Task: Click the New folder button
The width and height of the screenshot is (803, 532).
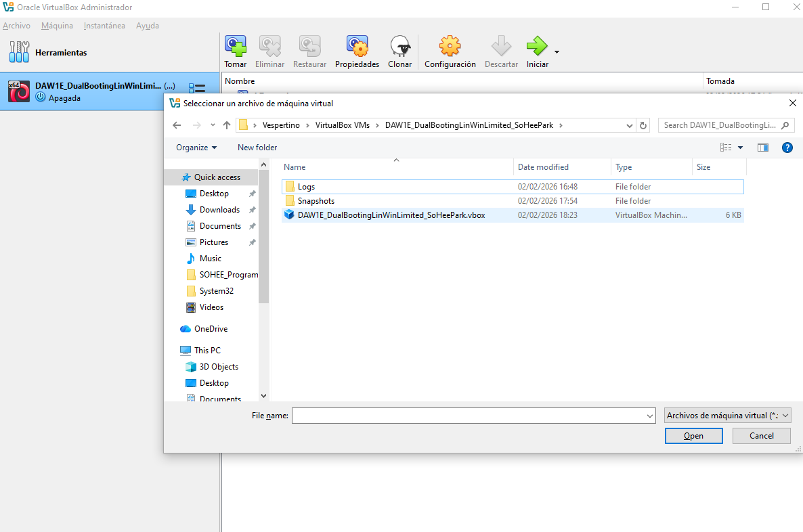Action: 257,148
